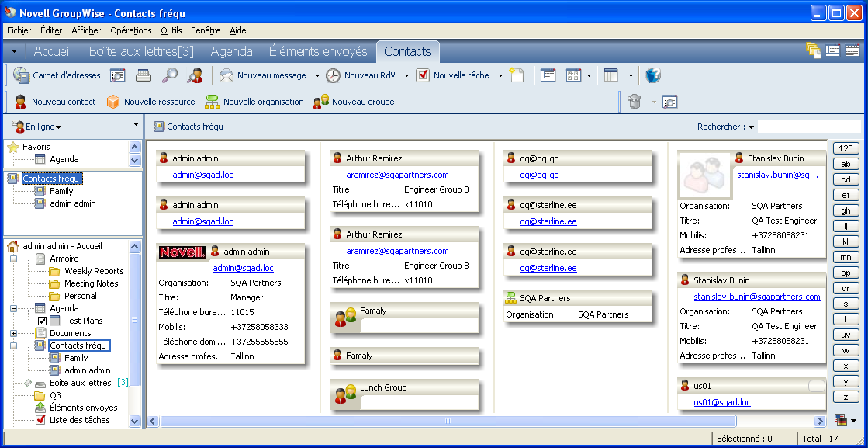
Task: Open the Afficher menu
Action: click(x=86, y=30)
